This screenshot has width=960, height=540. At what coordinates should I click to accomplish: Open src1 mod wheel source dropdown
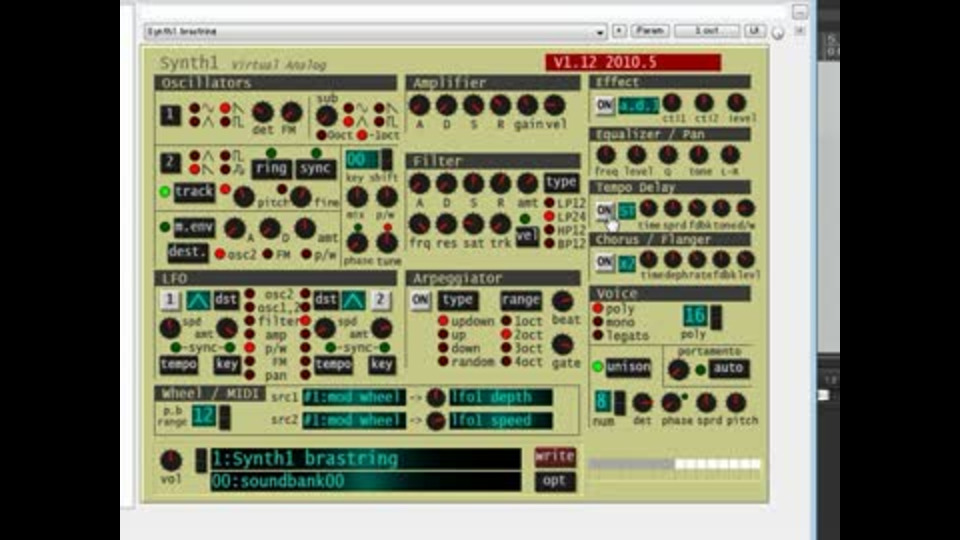point(354,397)
